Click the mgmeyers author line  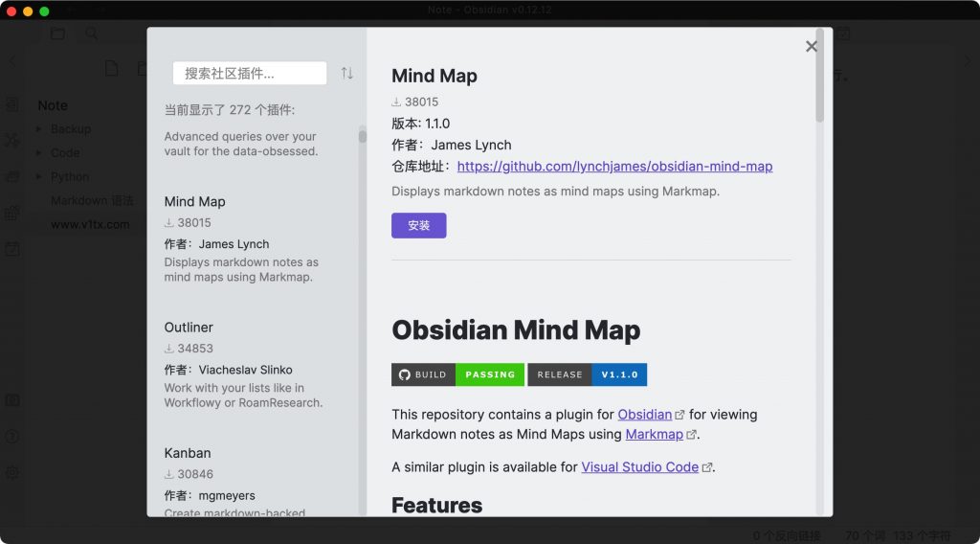tap(210, 495)
